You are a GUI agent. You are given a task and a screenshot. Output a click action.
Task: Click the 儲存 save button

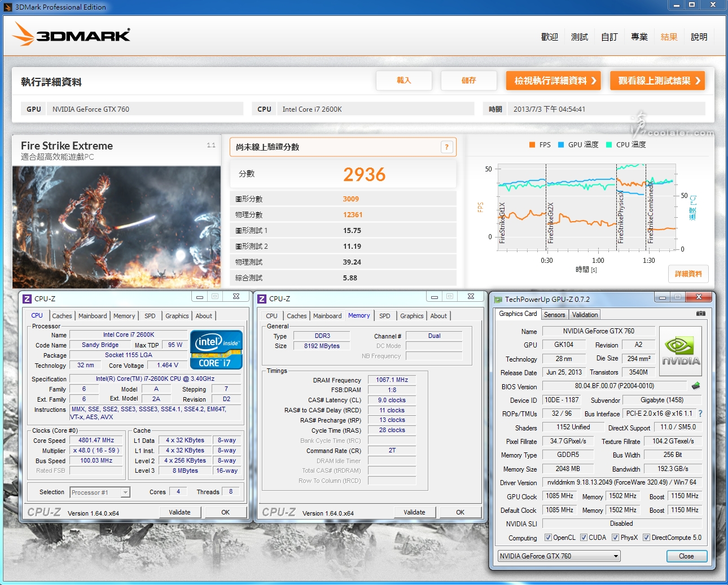pyautogui.click(x=469, y=81)
